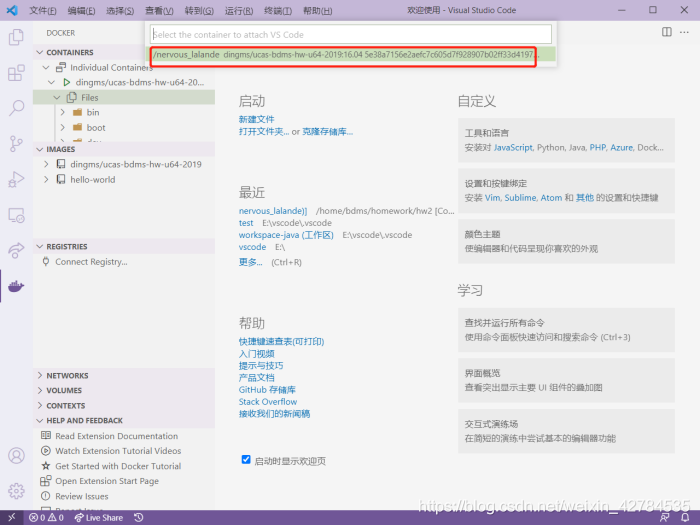Click the 克隆存储库 link
700x525 pixels.
tap(327, 132)
